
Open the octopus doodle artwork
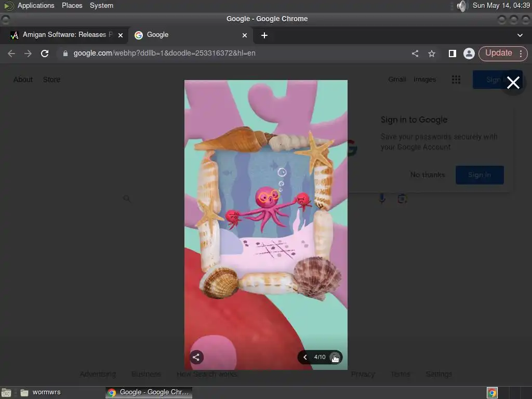click(265, 224)
